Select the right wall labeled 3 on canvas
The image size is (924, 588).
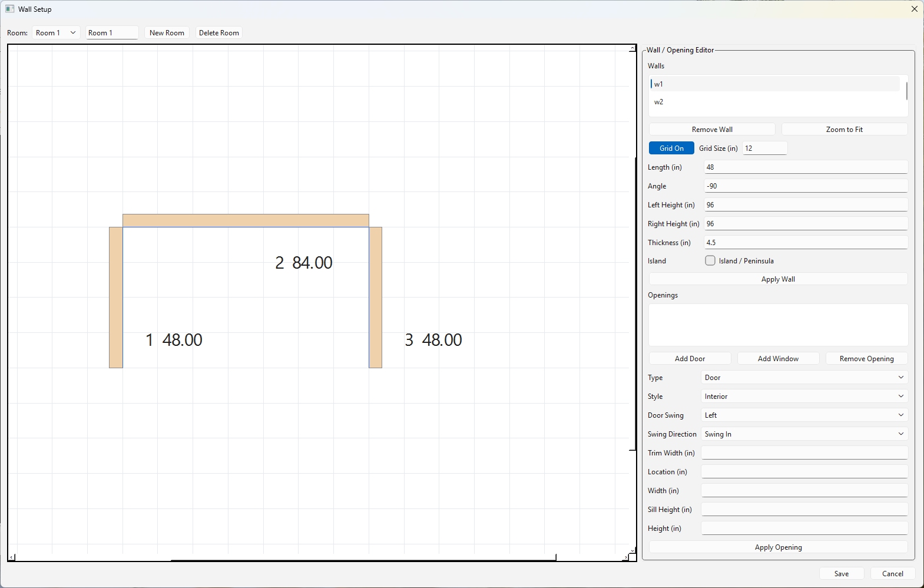pyautogui.click(x=376, y=298)
